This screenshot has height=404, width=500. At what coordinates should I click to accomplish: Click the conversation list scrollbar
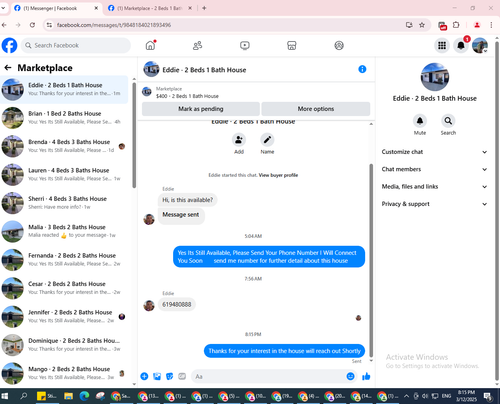click(134, 135)
